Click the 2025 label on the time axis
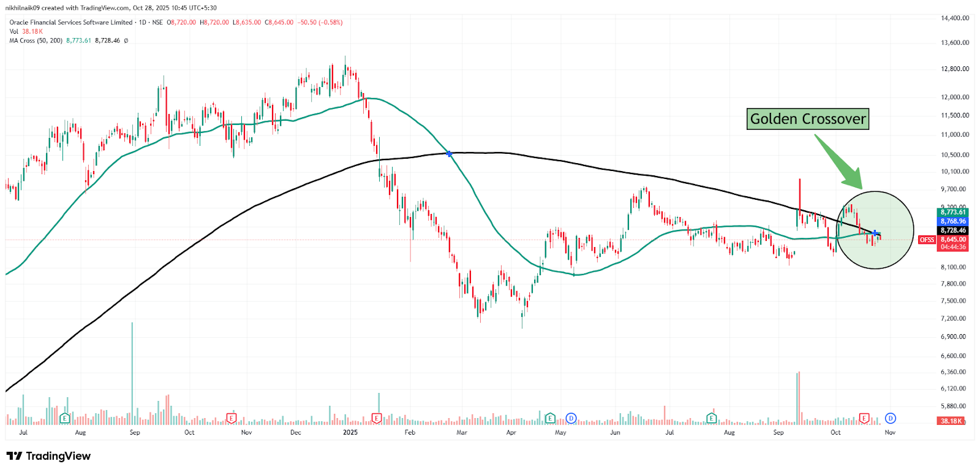The width and height of the screenshot is (980, 472). click(x=350, y=432)
